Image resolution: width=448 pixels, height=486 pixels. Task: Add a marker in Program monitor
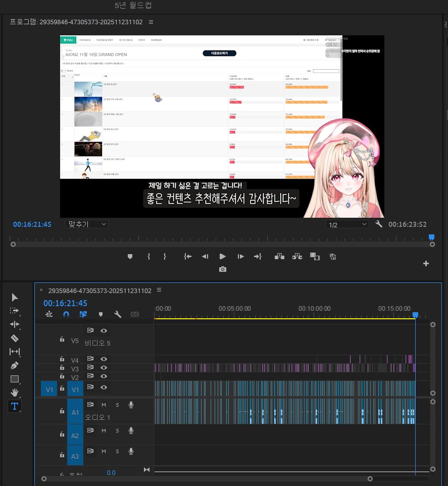click(x=130, y=256)
